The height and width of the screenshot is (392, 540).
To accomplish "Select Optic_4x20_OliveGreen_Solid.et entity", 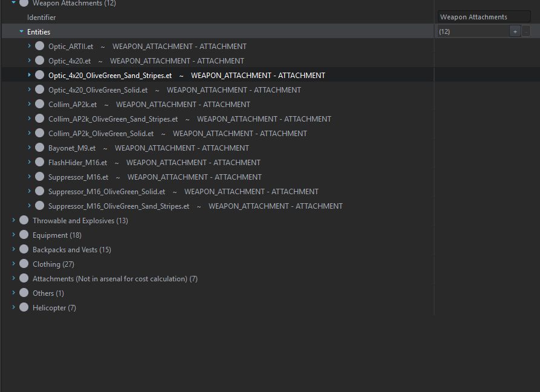I will point(98,90).
